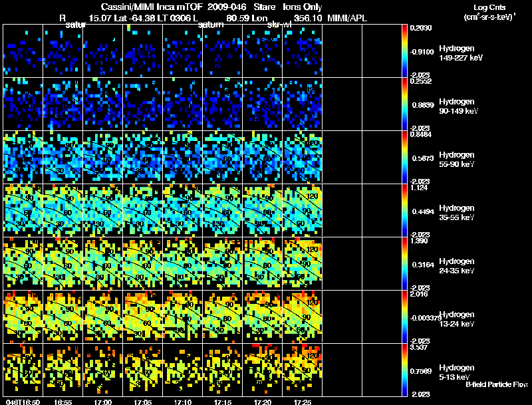This screenshot has height=405, width=532.
Task: Click the Hydrogen 149-227 keV color bar
Action: (404, 51)
